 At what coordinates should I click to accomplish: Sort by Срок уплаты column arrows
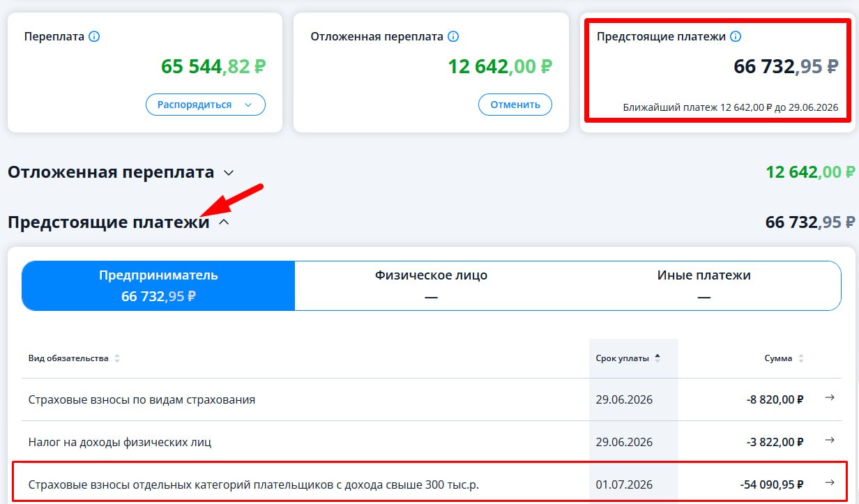(657, 358)
